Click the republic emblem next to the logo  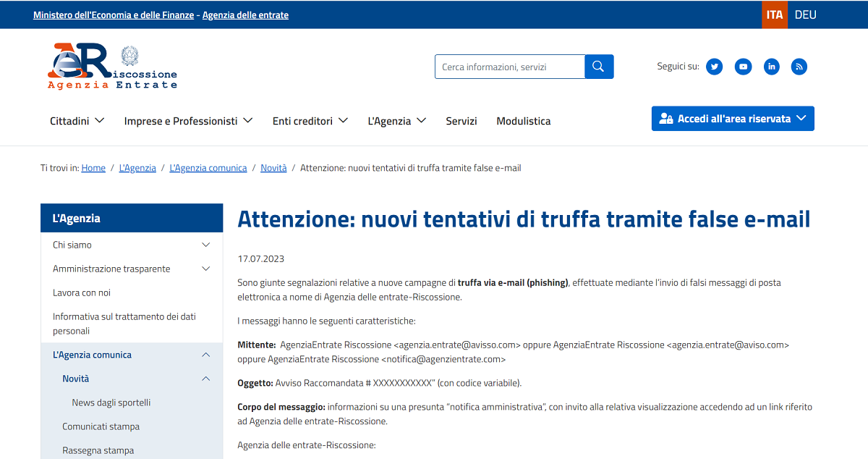click(127, 55)
